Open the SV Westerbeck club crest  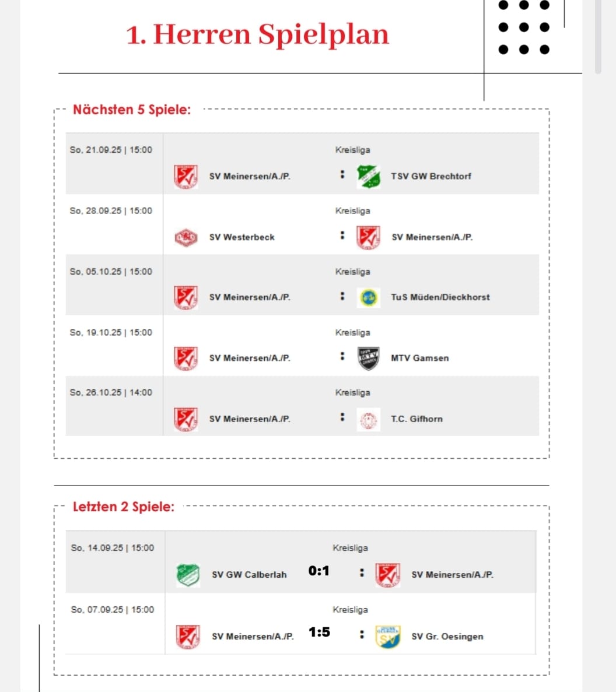[x=185, y=237]
